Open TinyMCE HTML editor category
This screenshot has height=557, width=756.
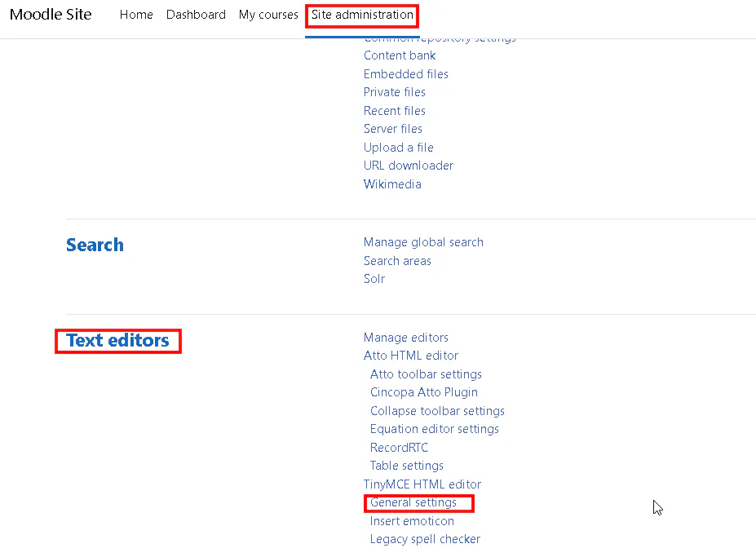(422, 484)
